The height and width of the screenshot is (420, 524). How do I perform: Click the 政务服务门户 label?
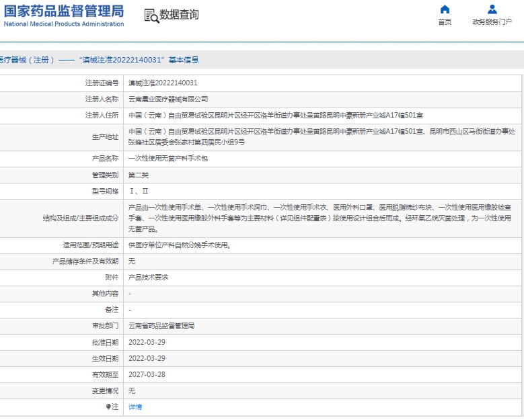[492, 22]
